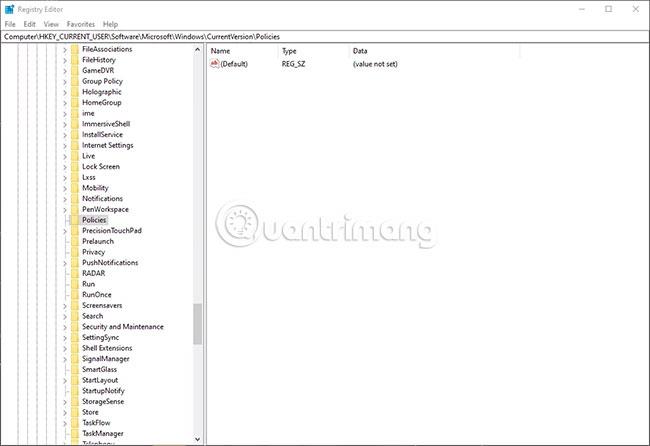
Task: Click the Holographic folder icon
Action: point(75,92)
